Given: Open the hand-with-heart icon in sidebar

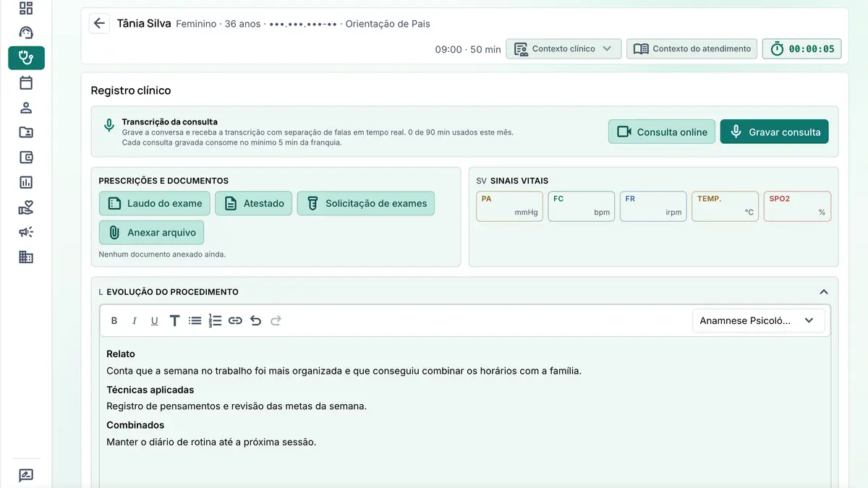Looking at the screenshot, I should click(x=26, y=207).
